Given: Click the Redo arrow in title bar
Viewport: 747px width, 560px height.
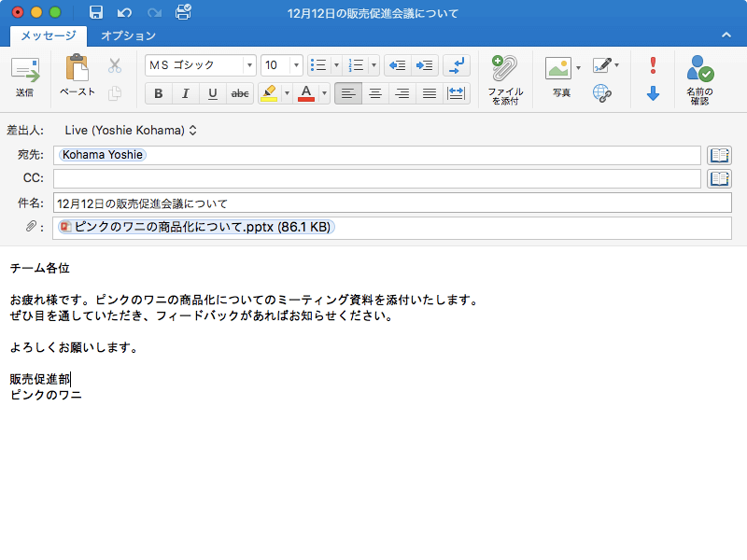Looking at the screenshot, I should (154, 12).
